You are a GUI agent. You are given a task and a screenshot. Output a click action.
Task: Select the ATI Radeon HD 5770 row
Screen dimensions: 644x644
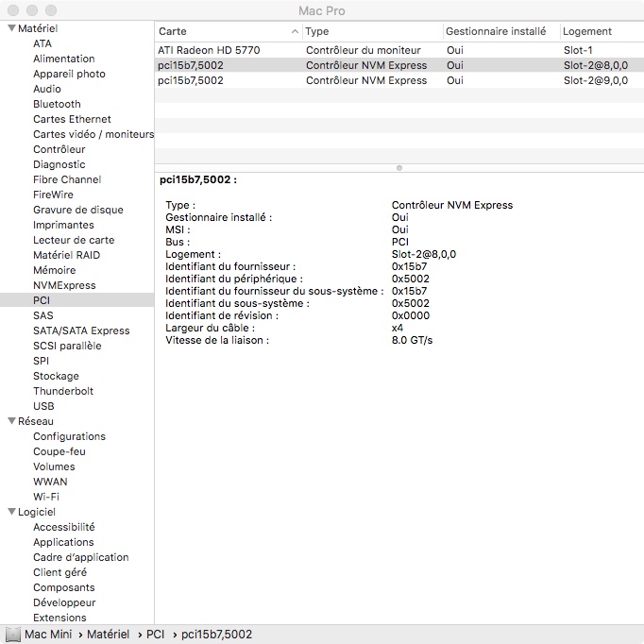click(399, 50)
